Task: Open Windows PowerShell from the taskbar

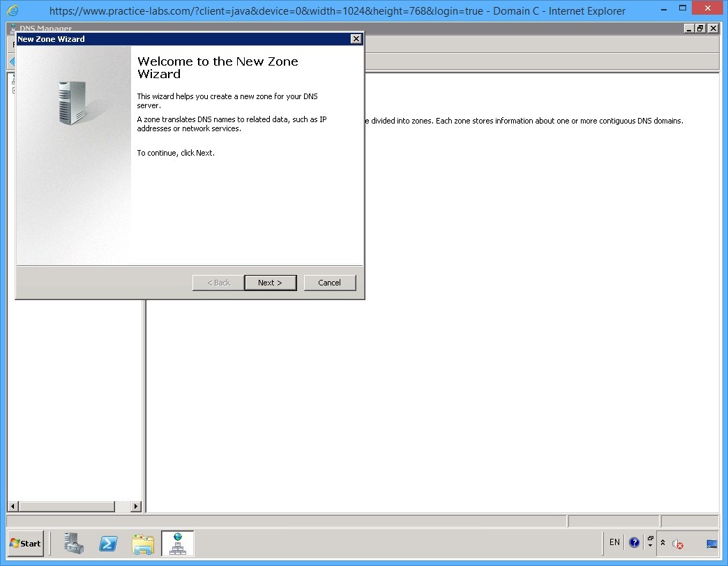Action: click(108, 543)
